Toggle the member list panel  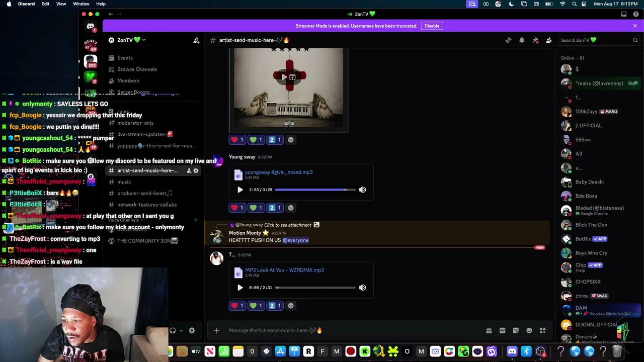[x=549, y=40]
